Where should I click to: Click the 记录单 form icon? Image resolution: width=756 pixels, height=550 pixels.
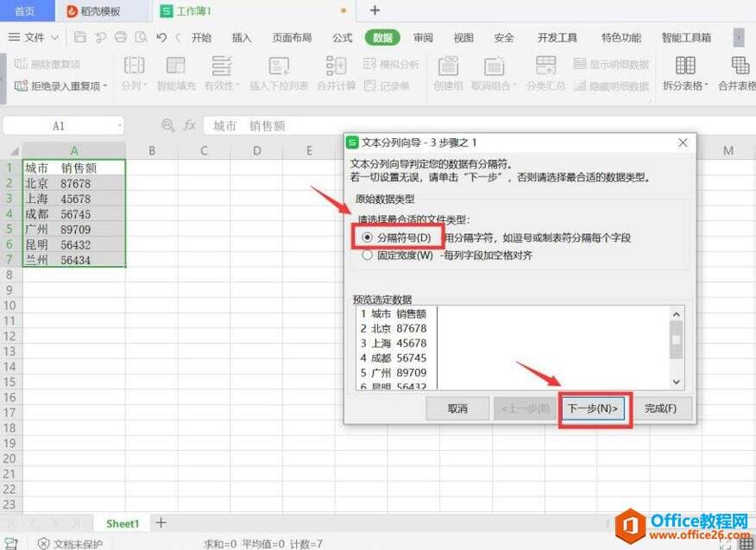370,85
